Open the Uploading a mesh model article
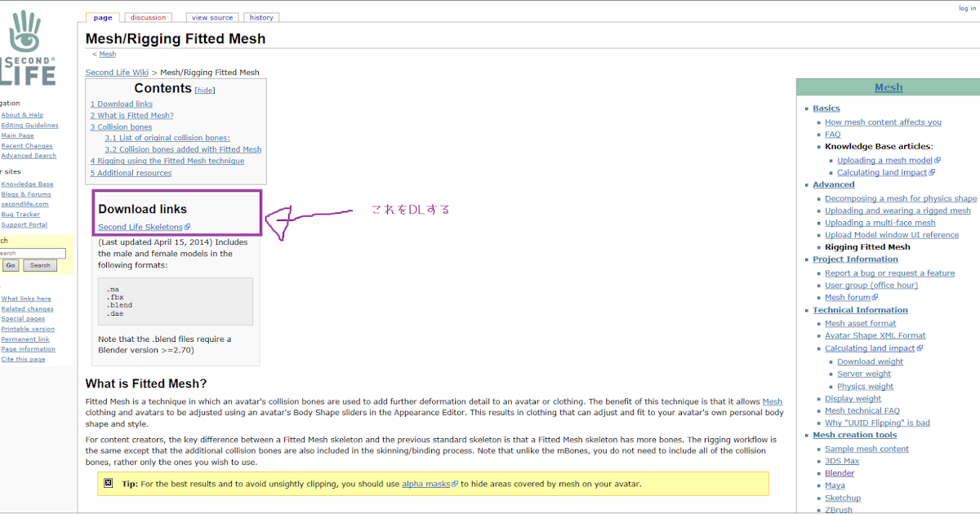 click(884, 161)
